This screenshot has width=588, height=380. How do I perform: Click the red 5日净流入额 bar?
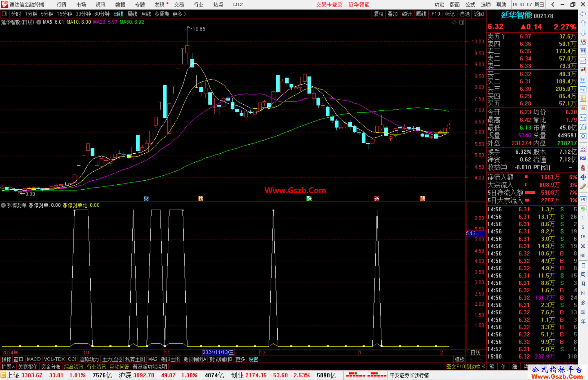(x=530, y=192)
